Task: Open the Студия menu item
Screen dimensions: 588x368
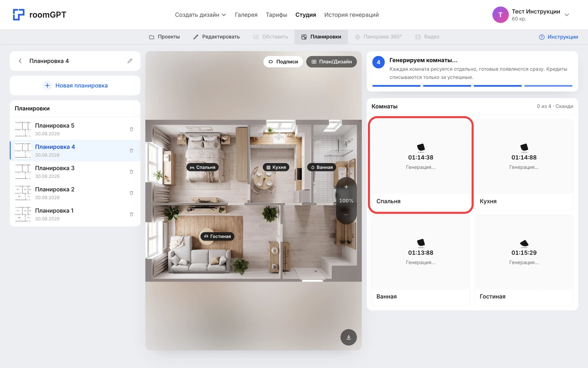Action: tap(306, 15)
